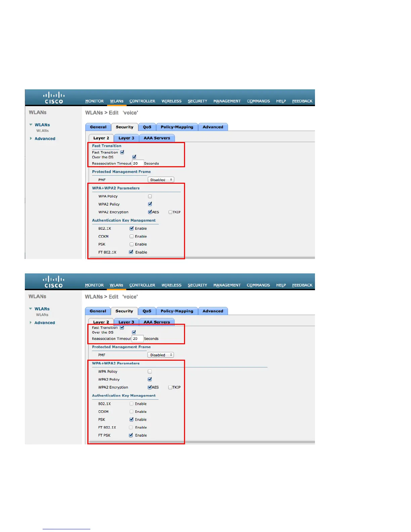Viewport: 411px width, 532px height.
Task: Toggle WPA2 Policy checkbox in lower screenshot
Action: (150, 379)
